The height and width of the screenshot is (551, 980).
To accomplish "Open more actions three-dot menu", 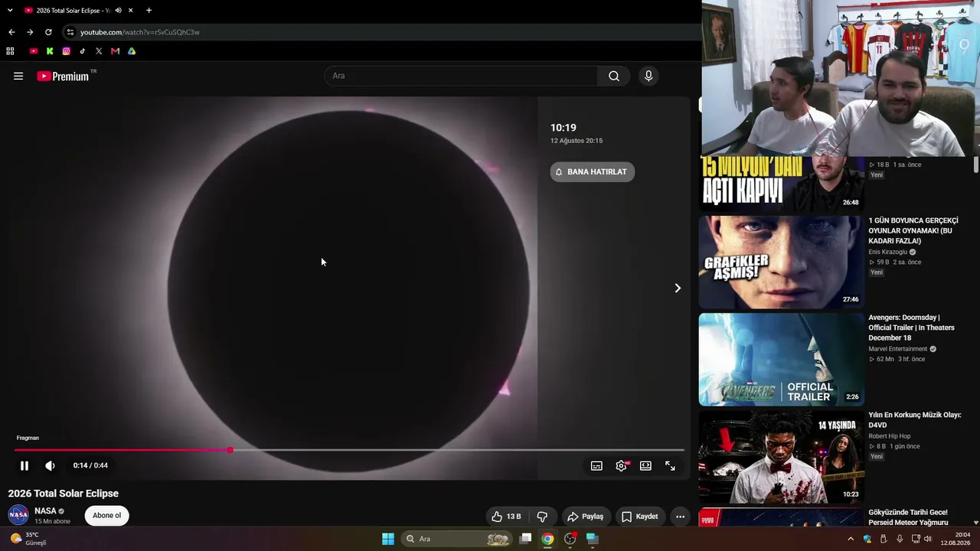I will [x=680, y=517].
